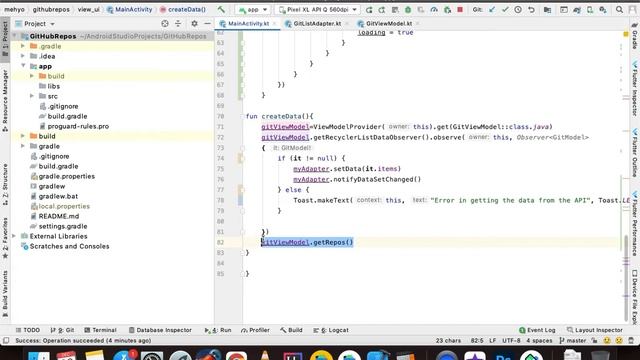
Task: Open the Logcat tool window
Action: tap(331, 330)
